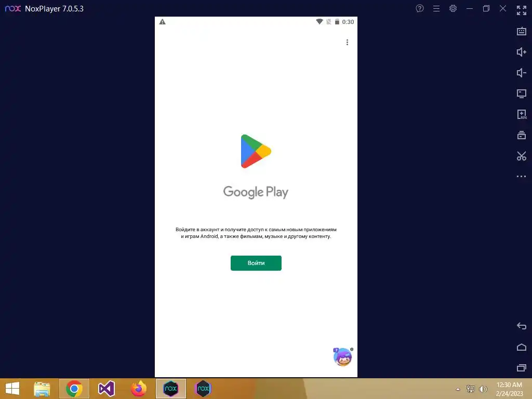Click the Google Play wordmark text
532x399 pixels.
[256, 192]
